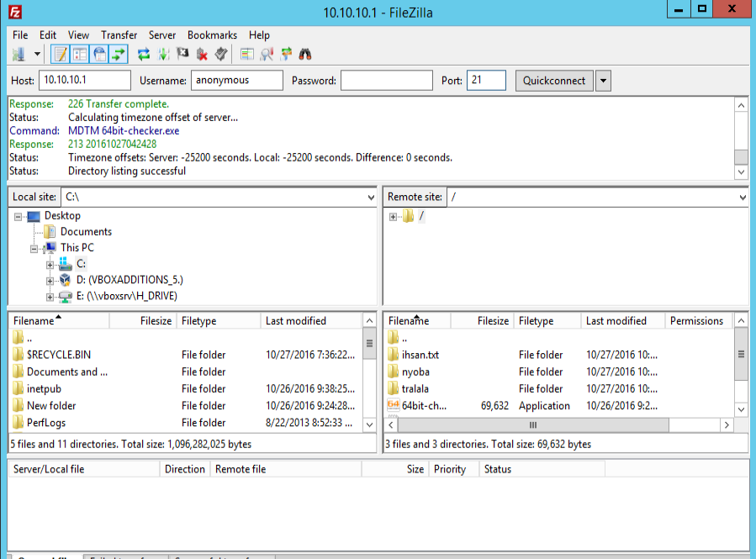
Task: Search for files with binoculars icon
Action: tap(305, 54)
